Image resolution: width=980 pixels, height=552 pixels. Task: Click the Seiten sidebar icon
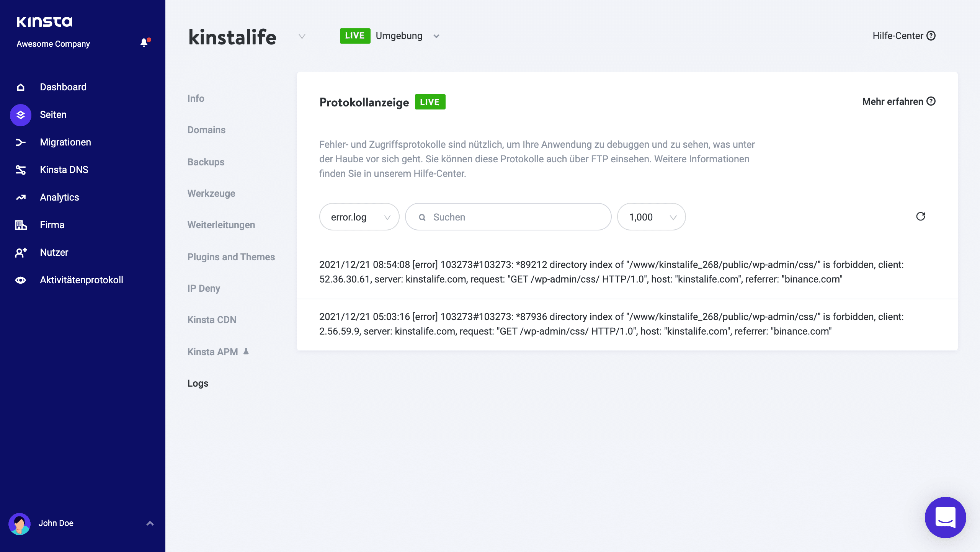point(20,114)
